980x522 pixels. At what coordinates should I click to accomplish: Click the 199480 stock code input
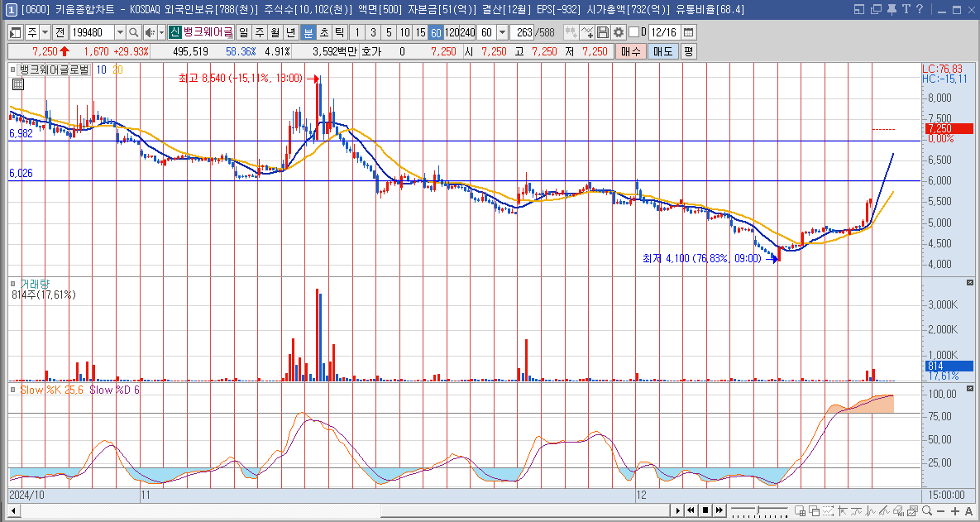pyautogui.click(x=91, y=32)
